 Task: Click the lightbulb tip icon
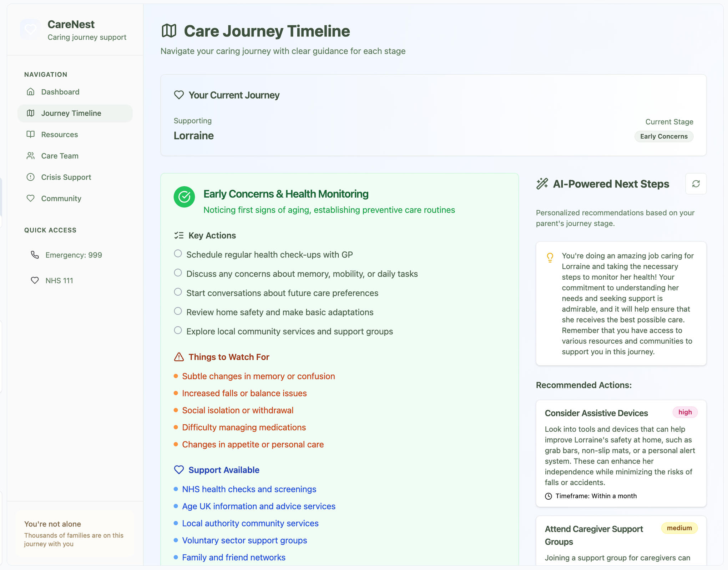click(550, 257)
